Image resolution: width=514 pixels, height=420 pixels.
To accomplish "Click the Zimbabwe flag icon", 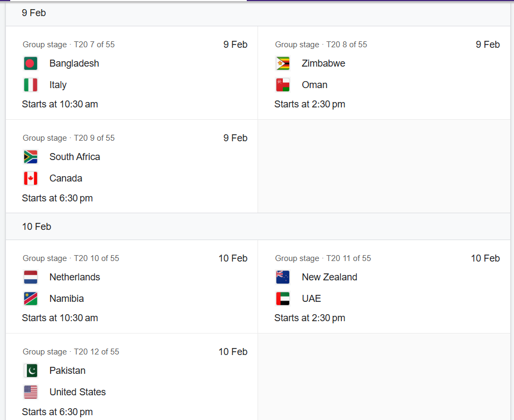I will point(283,63).
